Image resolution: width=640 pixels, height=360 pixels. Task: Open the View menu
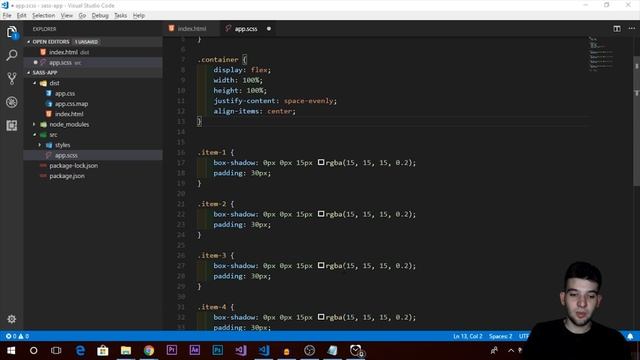(67, 16)
